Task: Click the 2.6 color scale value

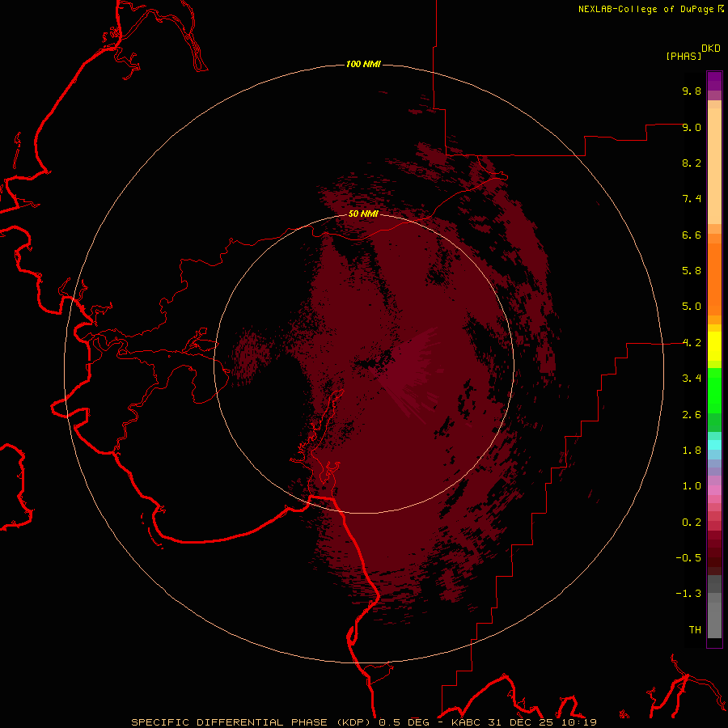Action: click(692, 415)
